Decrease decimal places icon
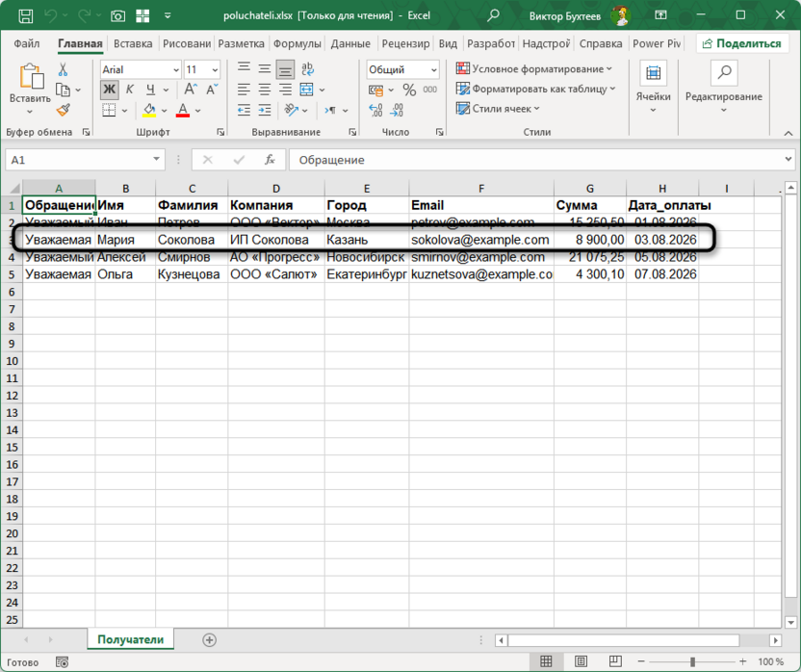The width and height of the screenshot is (801, 672). 397,110
